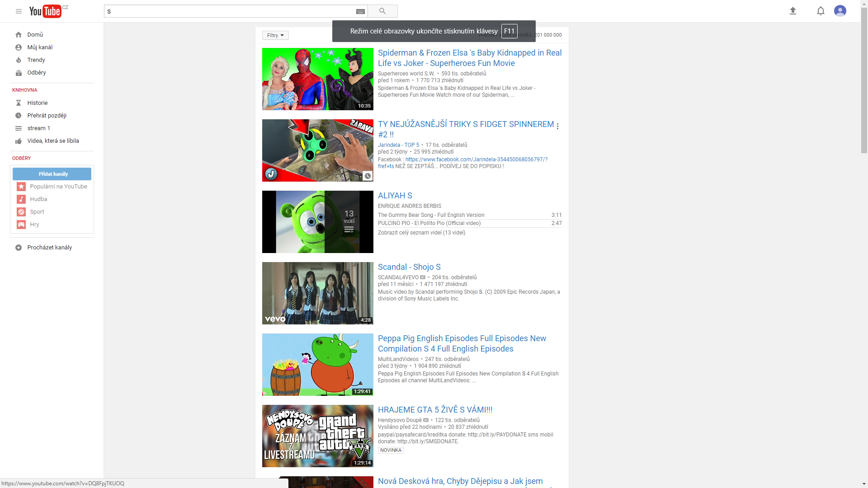Click the upload video arrow icon
This screenshot has height=488, width=868.
793,11
